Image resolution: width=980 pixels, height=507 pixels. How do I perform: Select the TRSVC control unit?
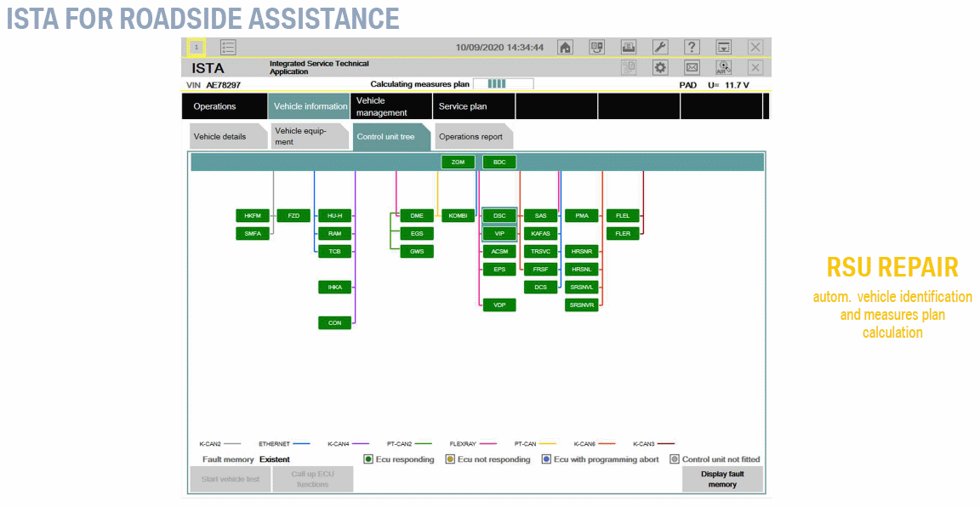541,251
